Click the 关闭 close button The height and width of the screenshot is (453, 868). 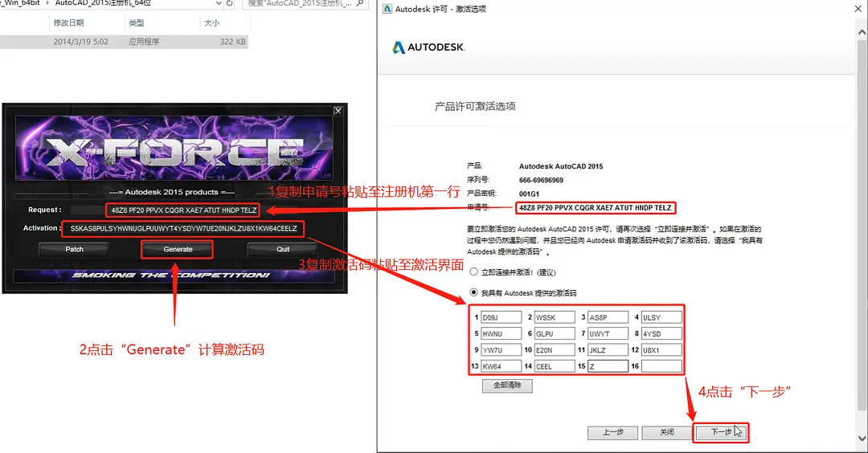coord(666,433)
